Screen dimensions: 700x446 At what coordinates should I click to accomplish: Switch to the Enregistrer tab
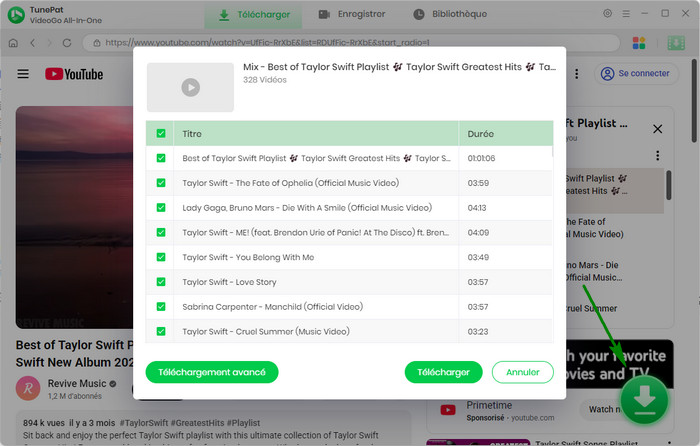pyautogui.click(x=351, y=15)
